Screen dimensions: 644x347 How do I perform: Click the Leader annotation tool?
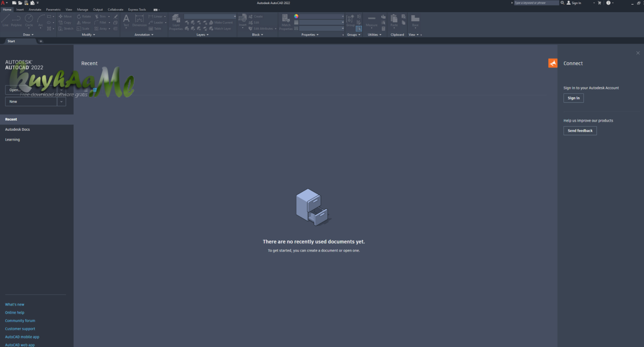pos(156,22)
